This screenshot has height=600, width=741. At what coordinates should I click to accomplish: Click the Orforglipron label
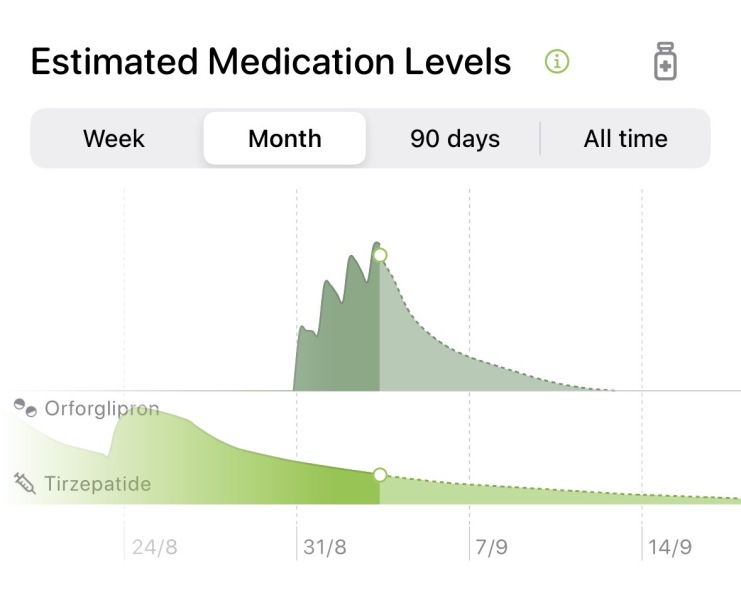point(102,408)
